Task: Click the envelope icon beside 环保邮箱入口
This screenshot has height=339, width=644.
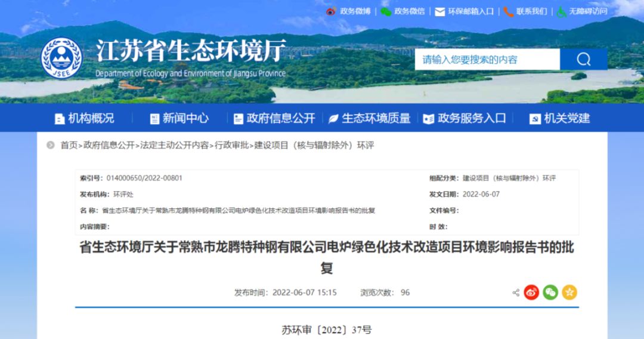Action: tap(440, 12)
